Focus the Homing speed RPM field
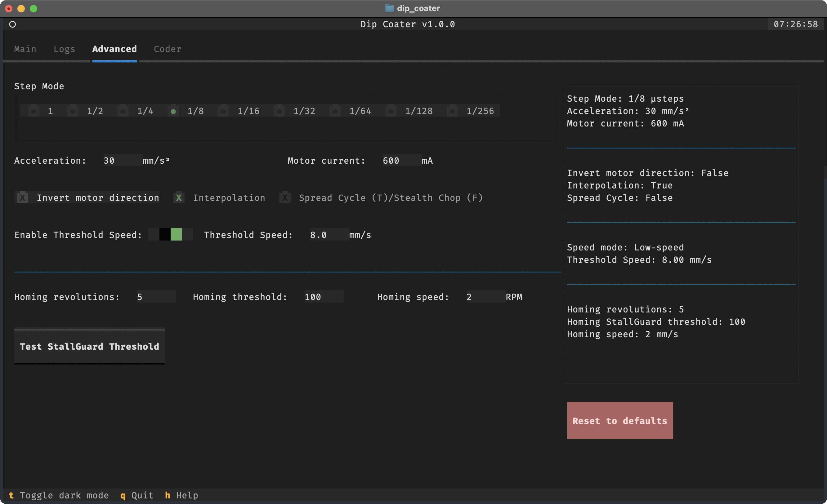 coord(486,297)
